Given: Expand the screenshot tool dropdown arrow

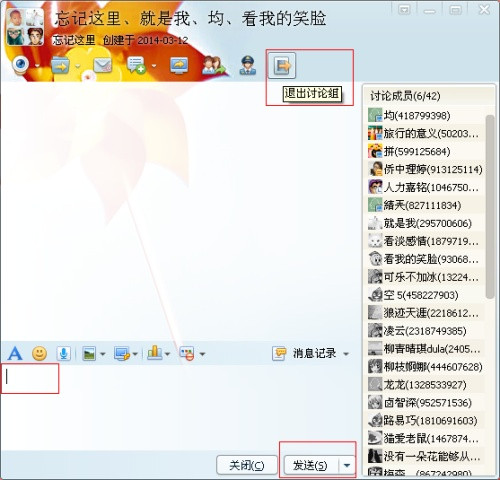Looking at the screenshot, I should point(135,354).
